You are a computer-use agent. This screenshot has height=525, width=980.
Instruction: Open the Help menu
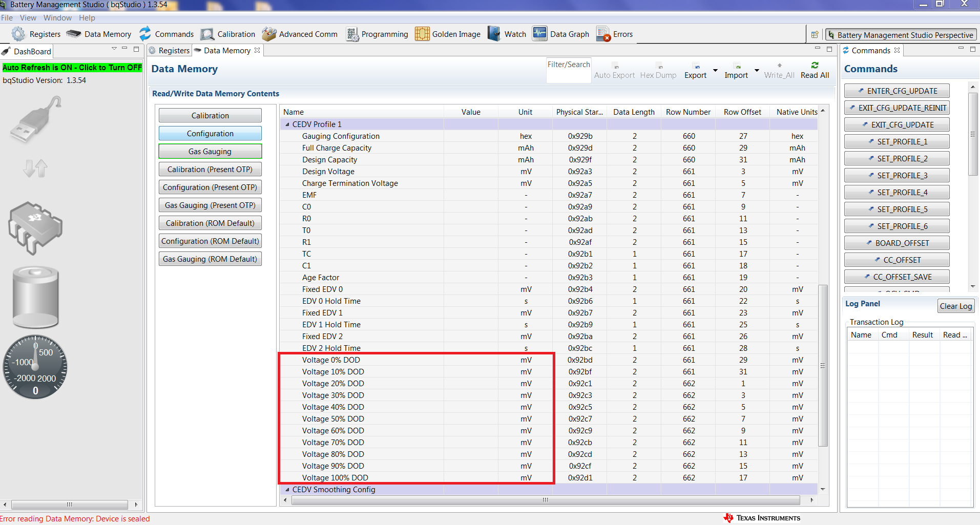[x=87, y=17]
